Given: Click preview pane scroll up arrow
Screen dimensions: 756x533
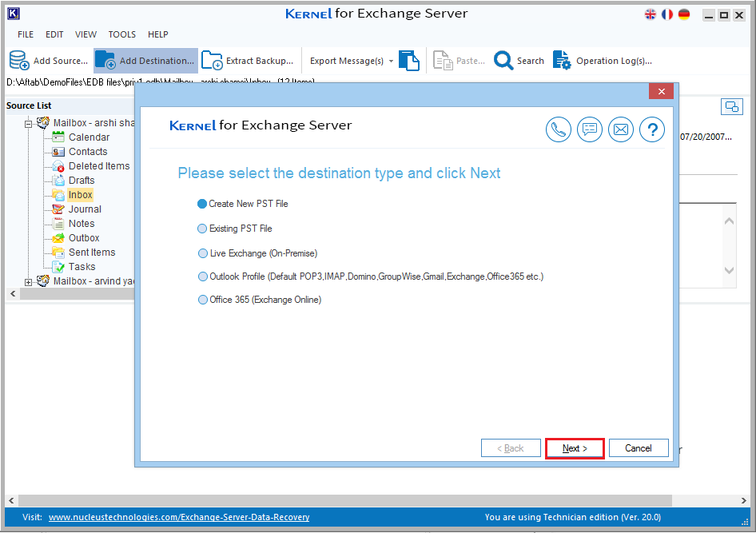Looking at the screenshot, I should click(729, 221).
